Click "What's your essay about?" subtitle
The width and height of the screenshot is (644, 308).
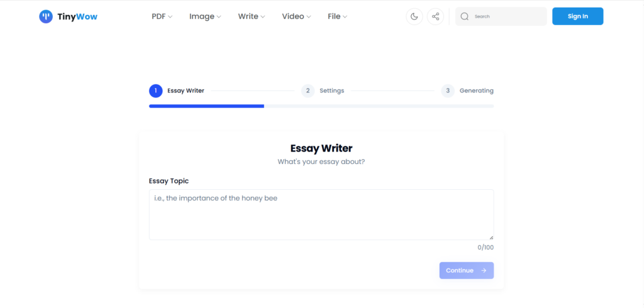pos(321,162)
